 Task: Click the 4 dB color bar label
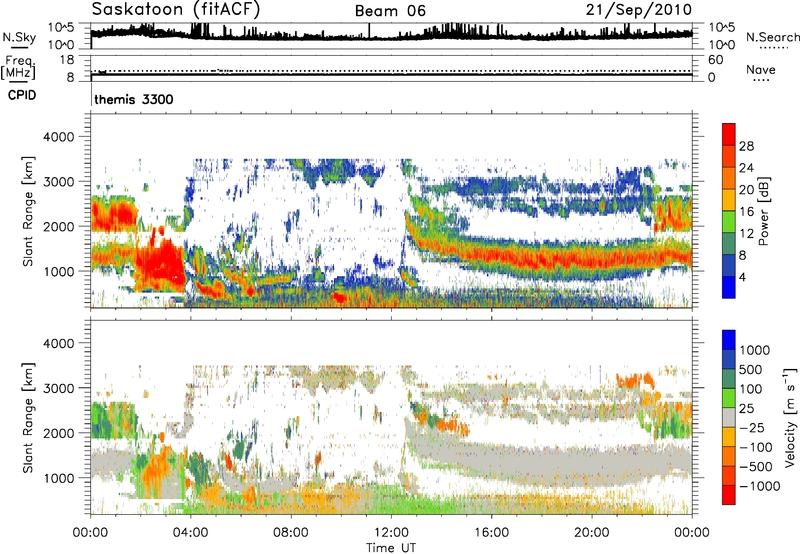[x=742, y=277]
